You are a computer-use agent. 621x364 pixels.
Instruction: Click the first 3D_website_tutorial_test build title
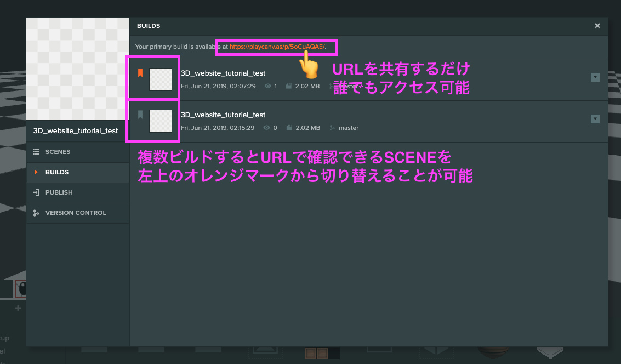(x=223, y=73)
